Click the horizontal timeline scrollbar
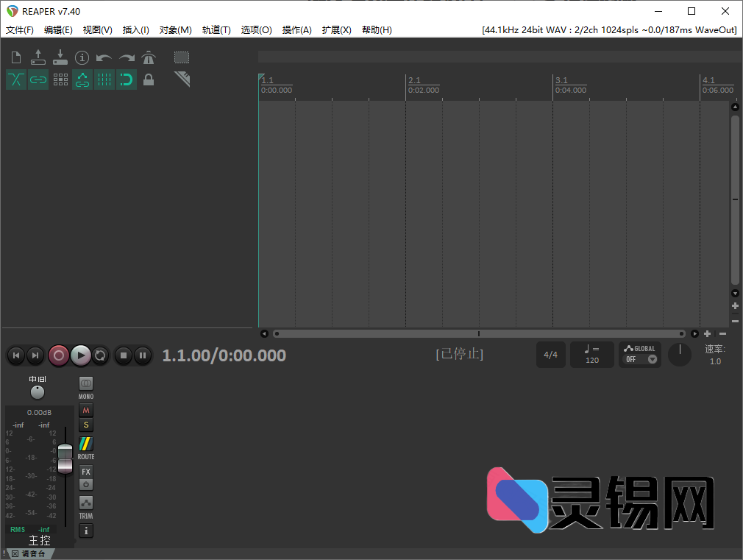 click(x=478, y=333)
